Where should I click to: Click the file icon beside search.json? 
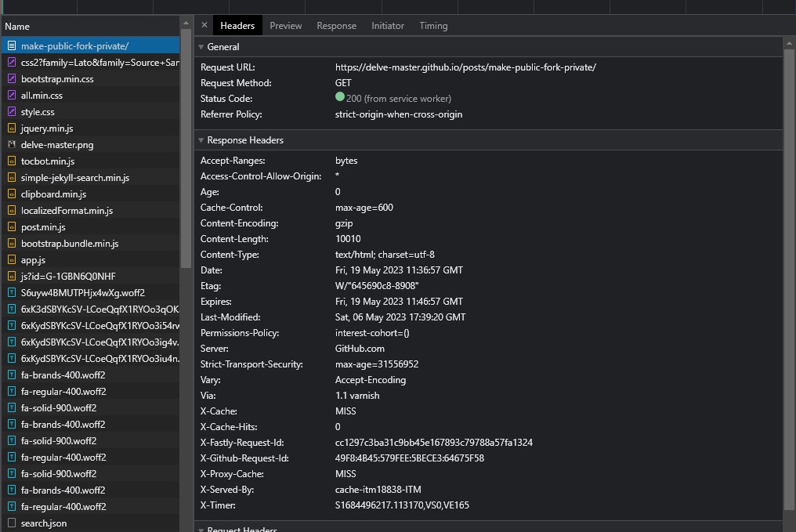[x=12, y=523]
